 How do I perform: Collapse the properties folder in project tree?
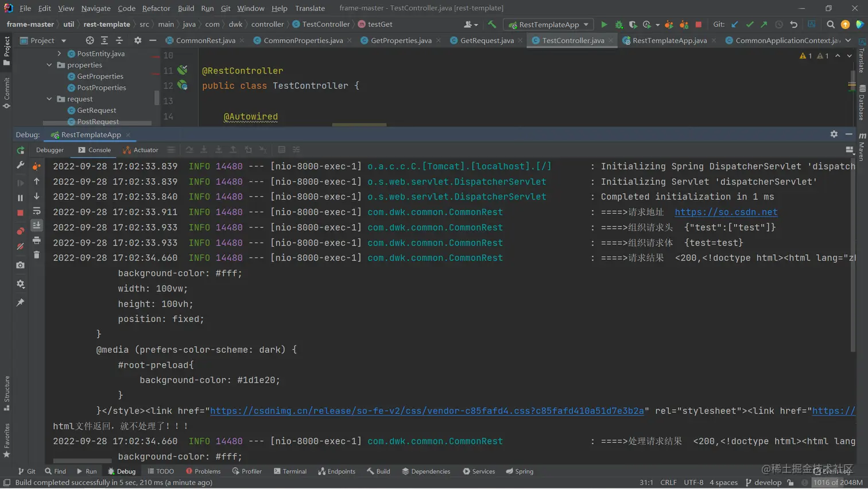point(49,65)
